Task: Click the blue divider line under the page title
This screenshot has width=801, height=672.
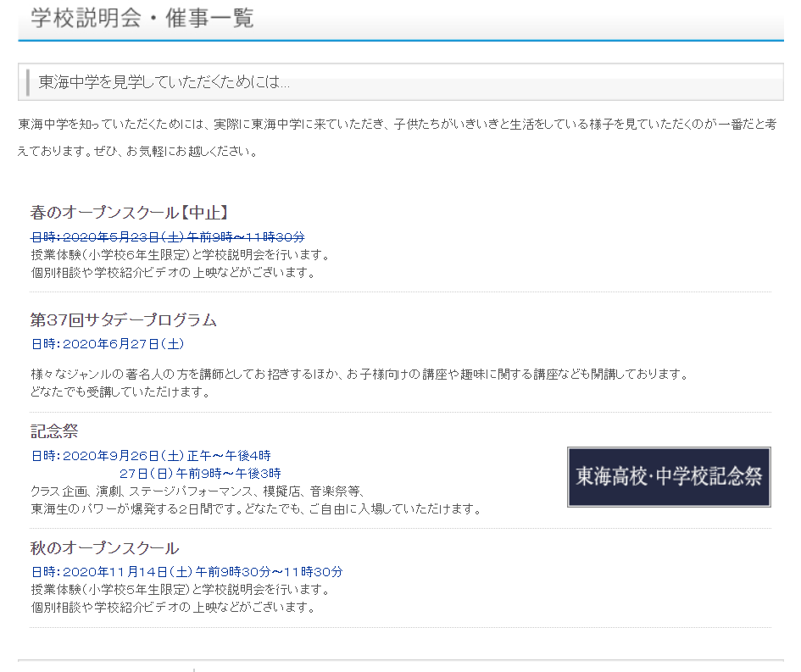Action: [x=400, y=37]
